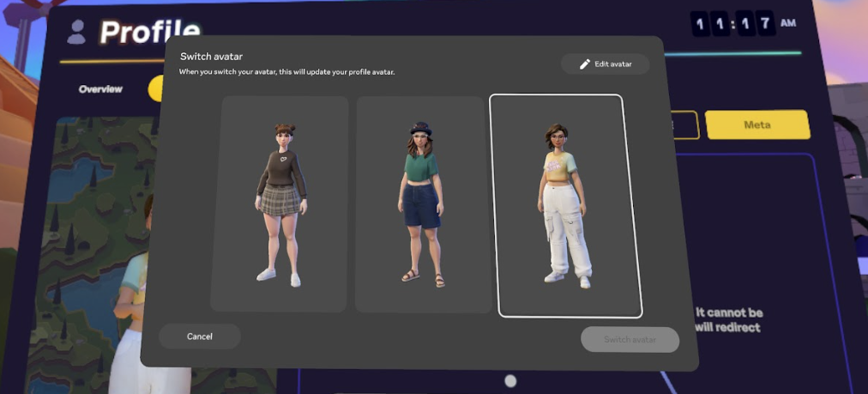Click the clock hour digits

[x=711, y=24]
